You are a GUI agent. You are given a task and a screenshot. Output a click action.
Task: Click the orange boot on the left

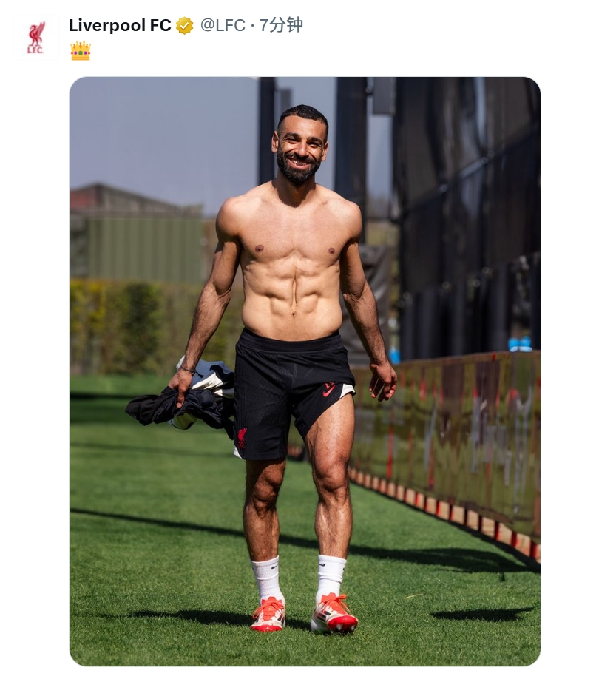(x=268, y=613)
